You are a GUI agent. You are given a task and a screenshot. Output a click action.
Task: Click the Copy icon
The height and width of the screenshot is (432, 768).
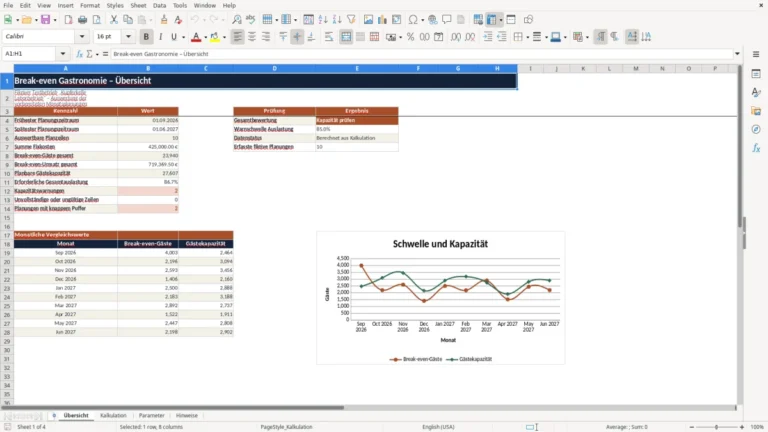pos(128,20)
